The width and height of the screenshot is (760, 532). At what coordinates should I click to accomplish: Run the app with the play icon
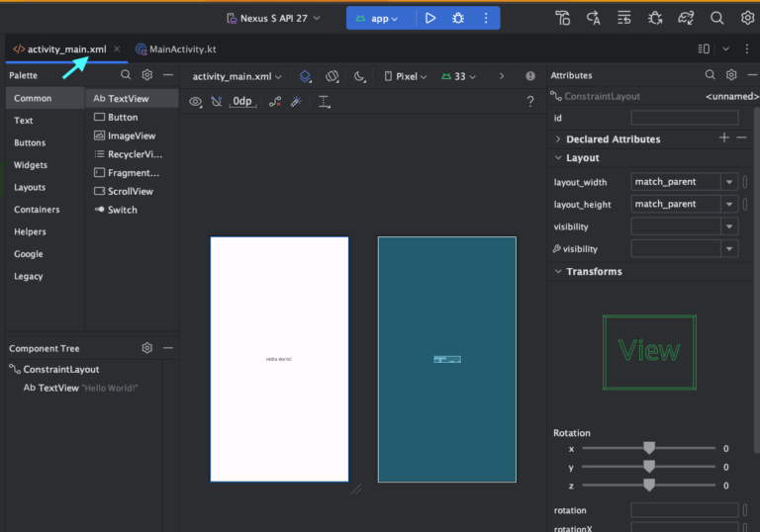(429, 19)
